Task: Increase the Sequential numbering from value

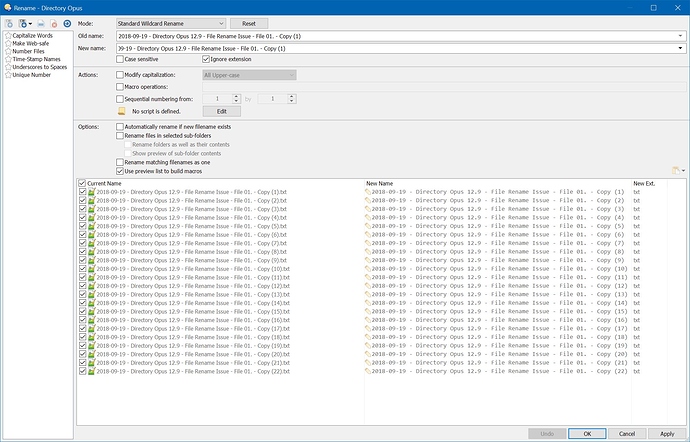Action: click(x=236, y=96)
